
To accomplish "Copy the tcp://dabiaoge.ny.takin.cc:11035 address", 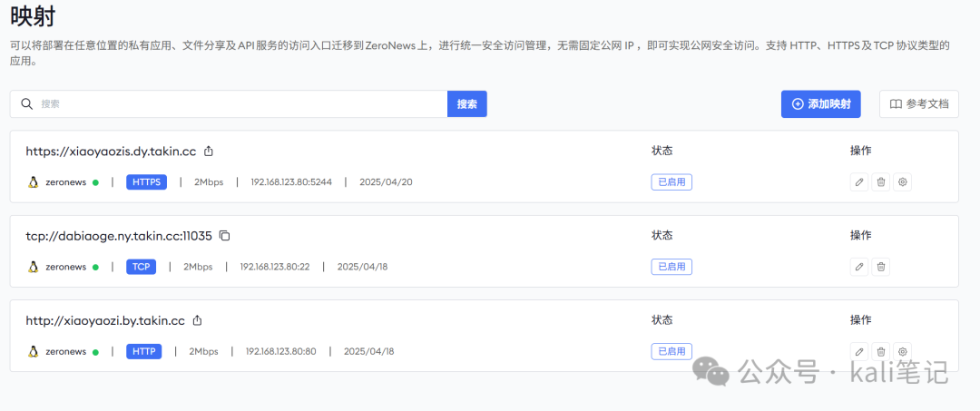I will click(225, 236).
